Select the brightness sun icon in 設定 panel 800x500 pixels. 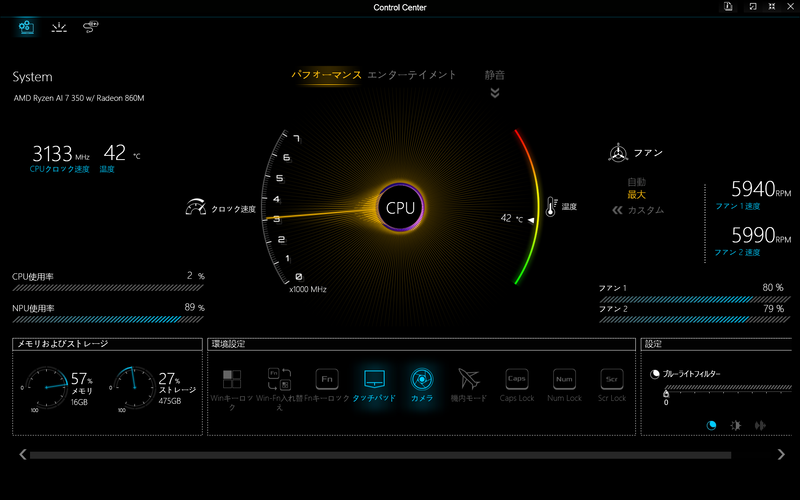(736, 425)
